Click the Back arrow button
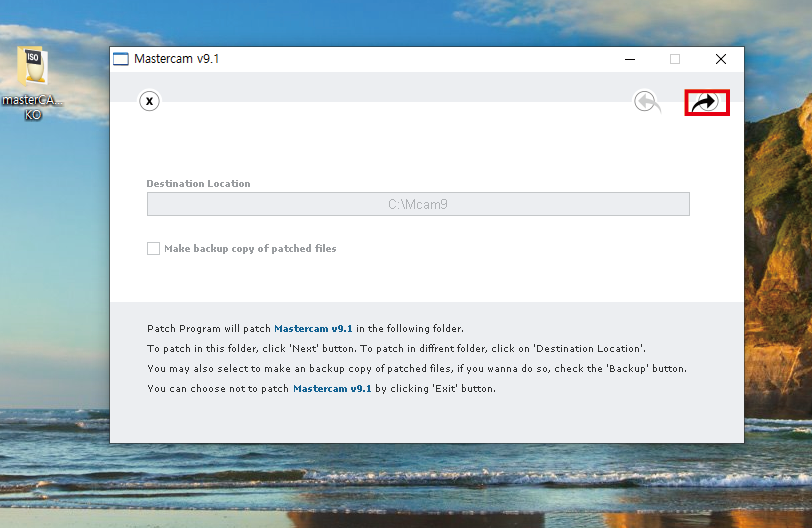 [x=647, y=101]
